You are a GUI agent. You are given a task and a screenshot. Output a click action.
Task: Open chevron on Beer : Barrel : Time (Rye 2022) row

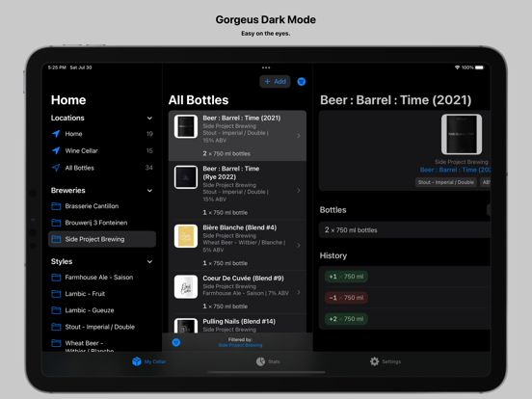coord(299,191)
